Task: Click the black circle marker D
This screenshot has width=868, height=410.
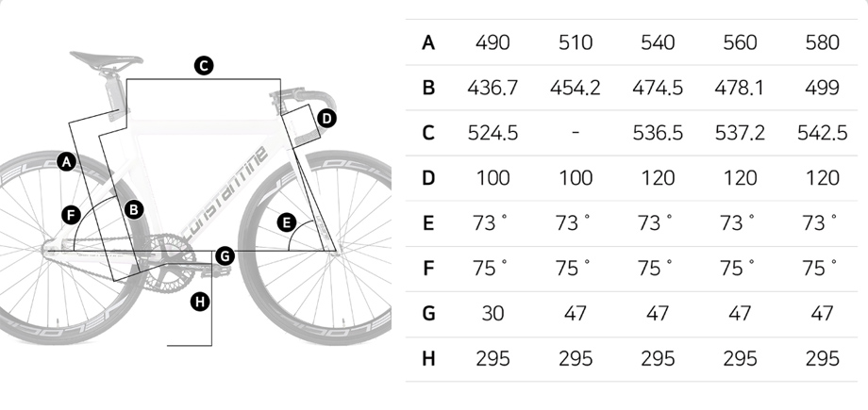Action: (327, 119)
